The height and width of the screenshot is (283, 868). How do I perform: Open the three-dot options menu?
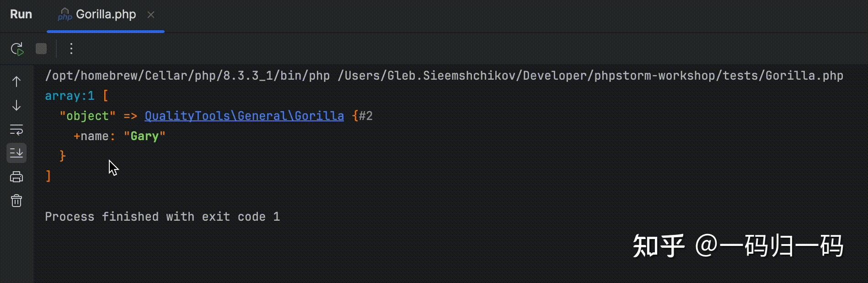coord(71,49)
